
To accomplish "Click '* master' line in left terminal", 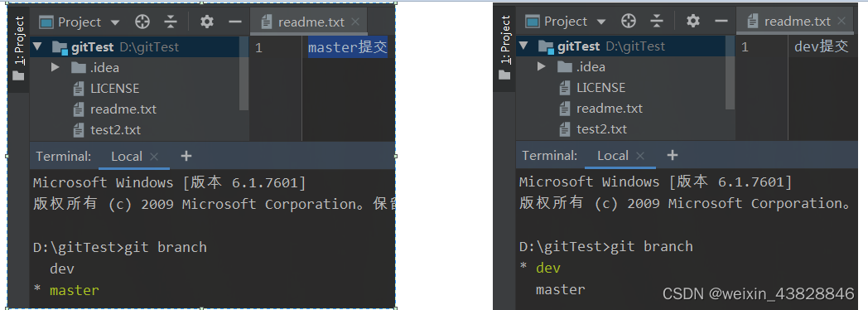I will [x=66, y=291].
